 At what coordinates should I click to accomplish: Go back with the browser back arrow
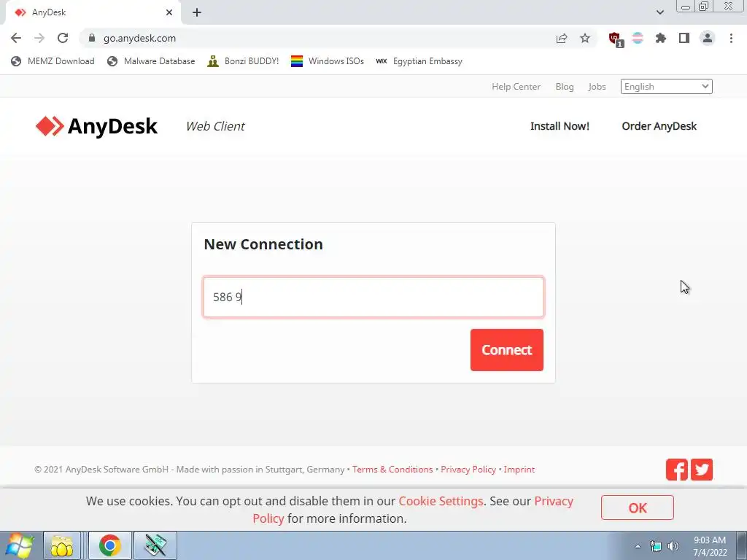tap(16, 38)
